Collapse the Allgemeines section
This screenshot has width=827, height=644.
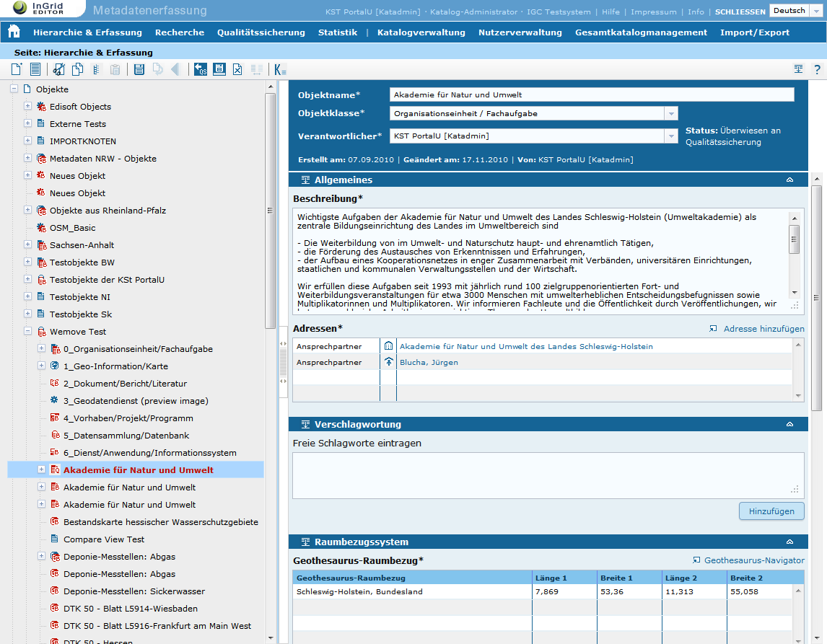point(789,180)
